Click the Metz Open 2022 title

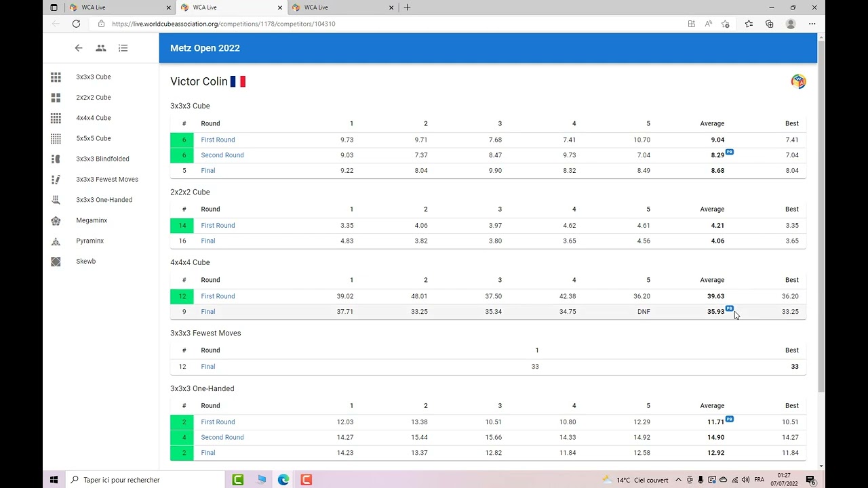[x=205, y=48]
